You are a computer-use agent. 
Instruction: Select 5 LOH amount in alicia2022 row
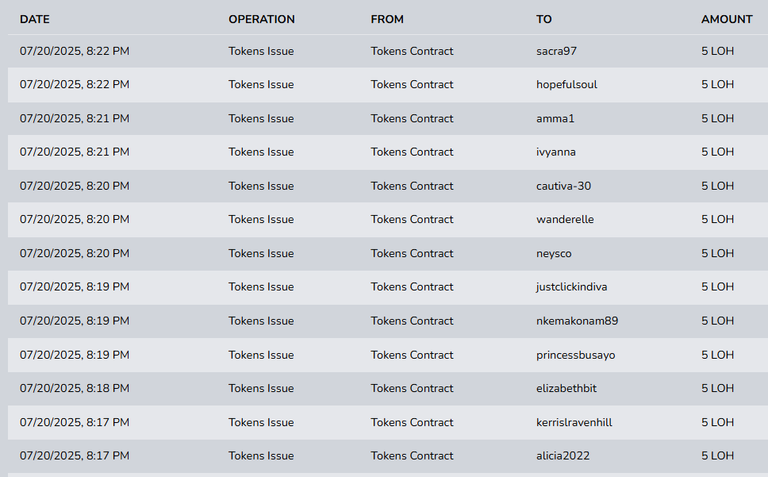tap(718, 456)
